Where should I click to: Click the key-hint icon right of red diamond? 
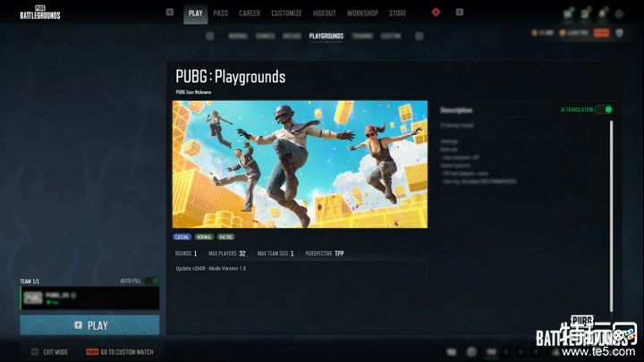tap(460, 13)
